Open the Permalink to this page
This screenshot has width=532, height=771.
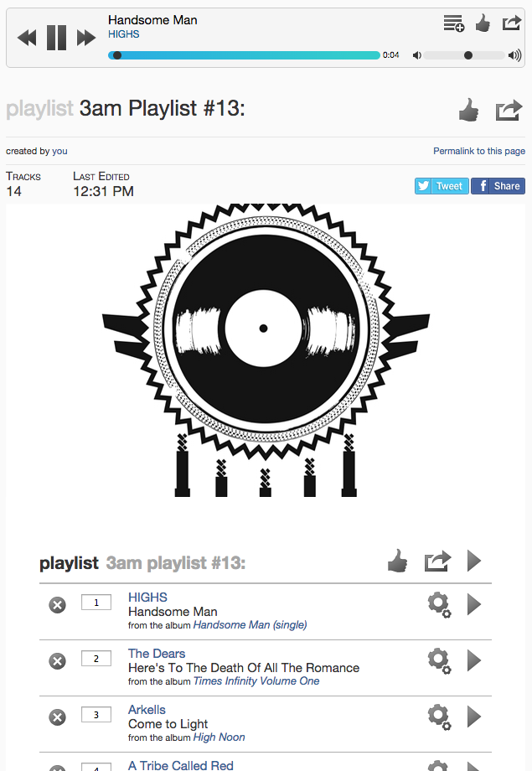coord(479,151)
